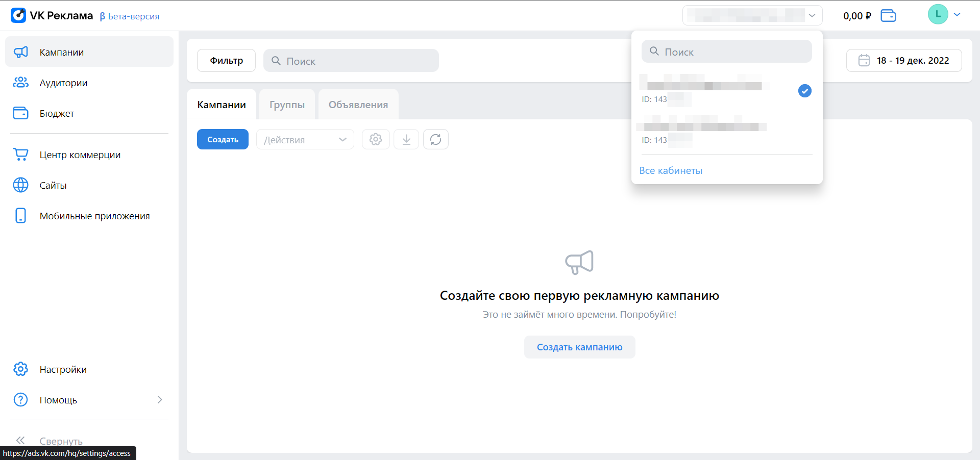The width and height of the screenshot is (980, 460).
Task: Open the date range 18 - 19 дек. 2022
Action: [x=904, y=61]
